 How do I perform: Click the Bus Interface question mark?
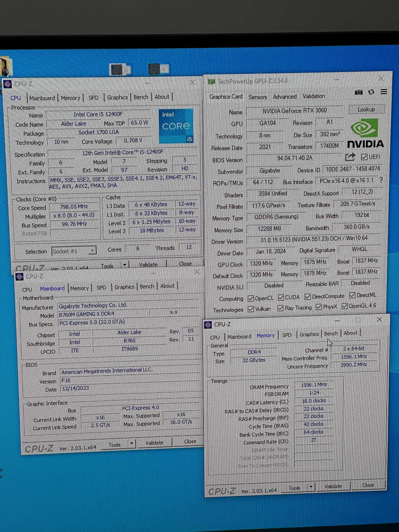point(381,180)
